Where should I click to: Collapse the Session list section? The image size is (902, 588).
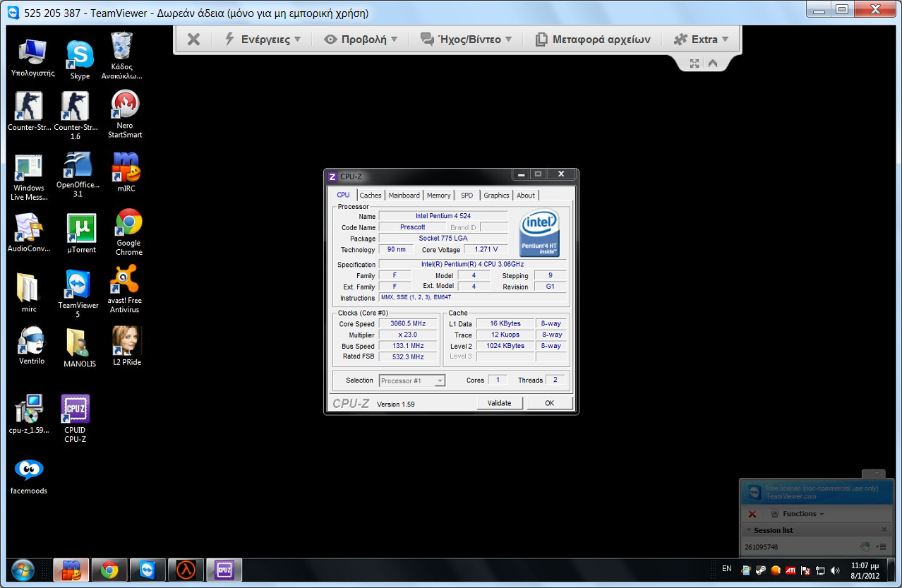[749, 530]
